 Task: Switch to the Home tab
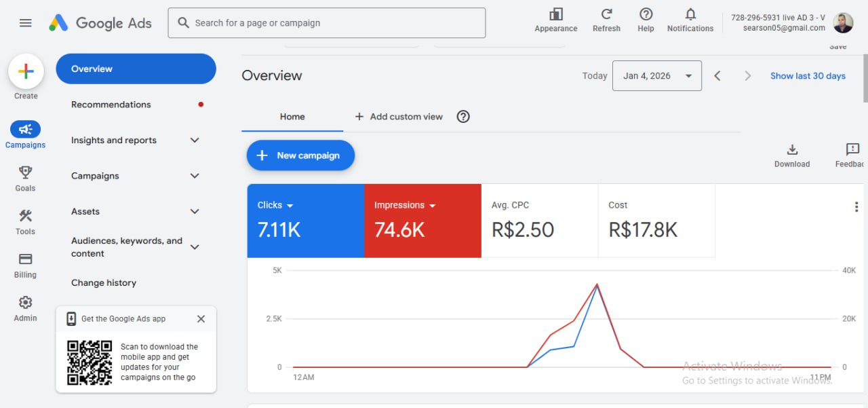click(x=292, y=117)
